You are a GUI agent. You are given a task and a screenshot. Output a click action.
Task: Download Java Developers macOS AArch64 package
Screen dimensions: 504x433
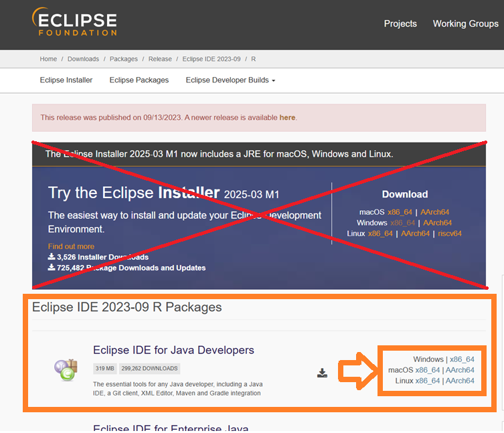(x=460, y=370)
